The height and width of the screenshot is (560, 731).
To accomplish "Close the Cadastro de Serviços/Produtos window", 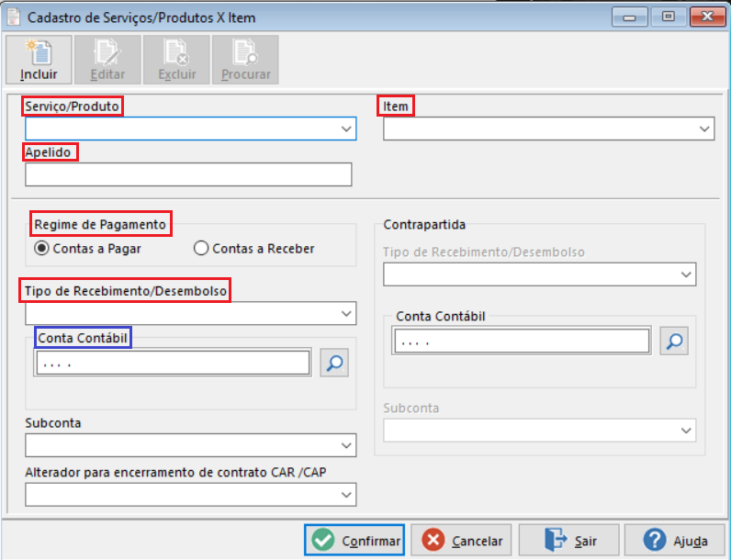I will coord(707,17).
